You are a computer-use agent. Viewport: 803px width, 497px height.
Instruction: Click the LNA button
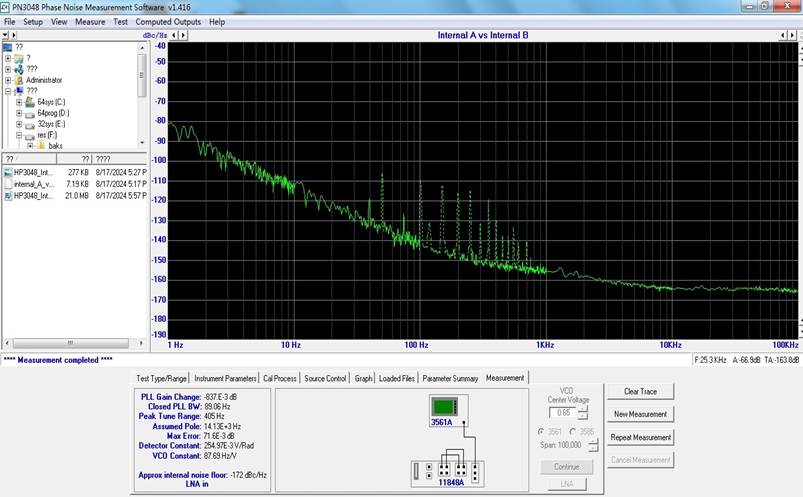567,484
